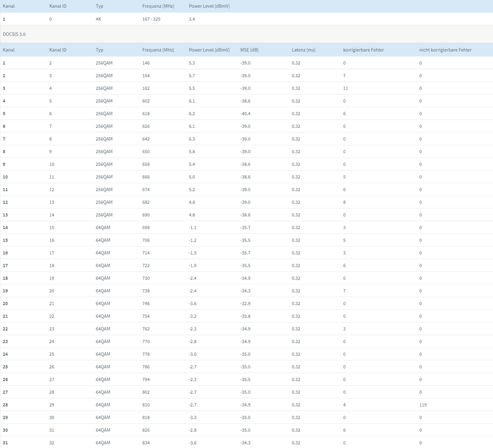Click frequency 786 cell
493x448 pixels.
pos(146,367)
